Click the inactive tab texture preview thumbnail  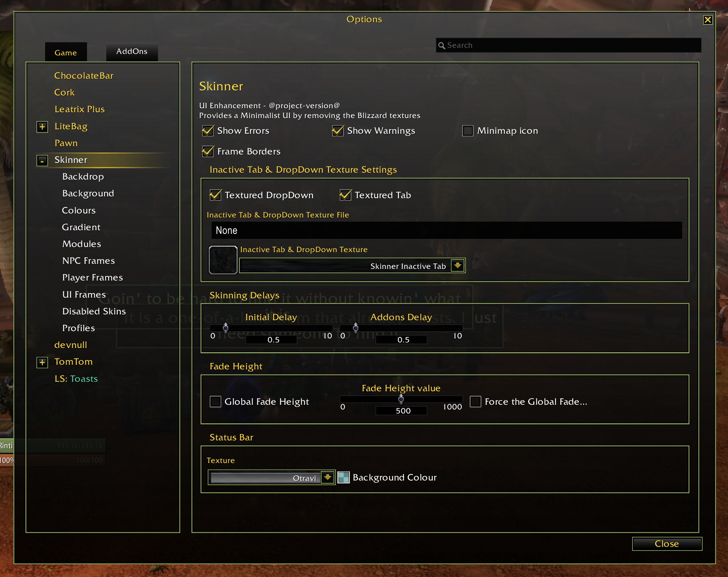click(x=223, y=260)
